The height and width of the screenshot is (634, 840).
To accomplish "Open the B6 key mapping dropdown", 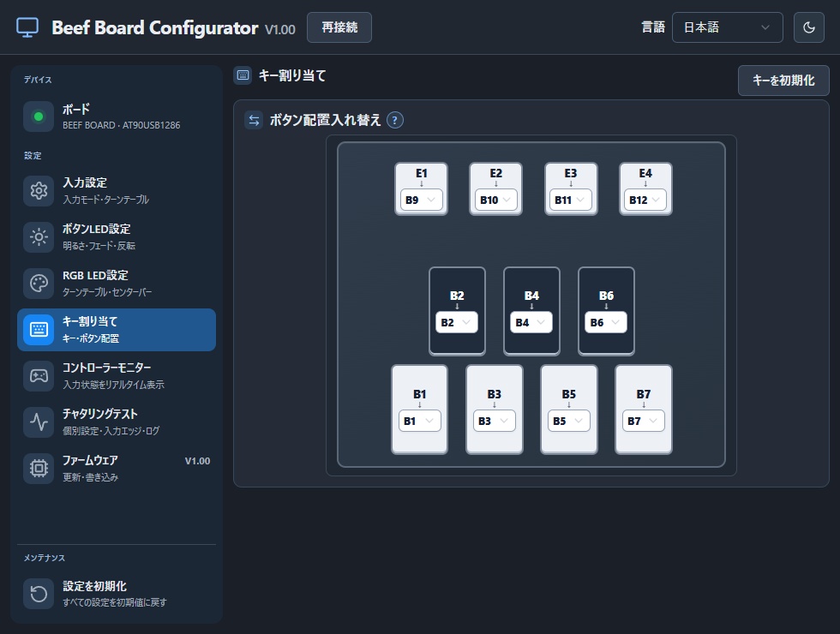I will point(606,322).
